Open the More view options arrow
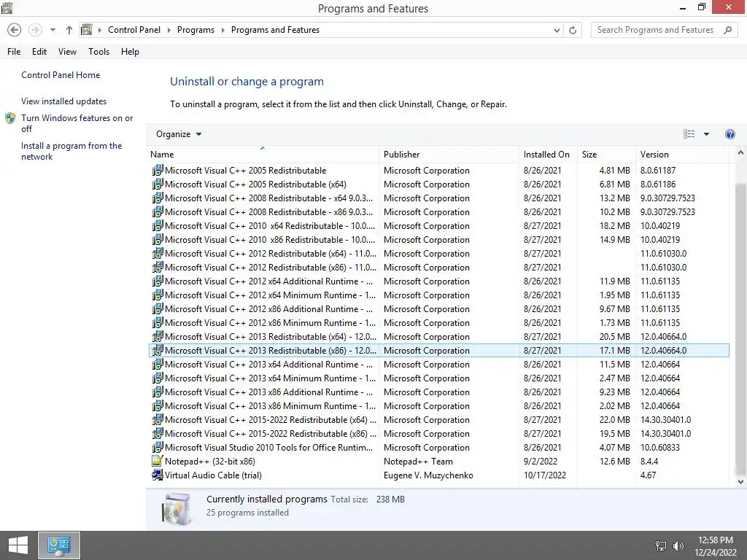This screenshot has width=747, height=560. click(x=706, y=134)
